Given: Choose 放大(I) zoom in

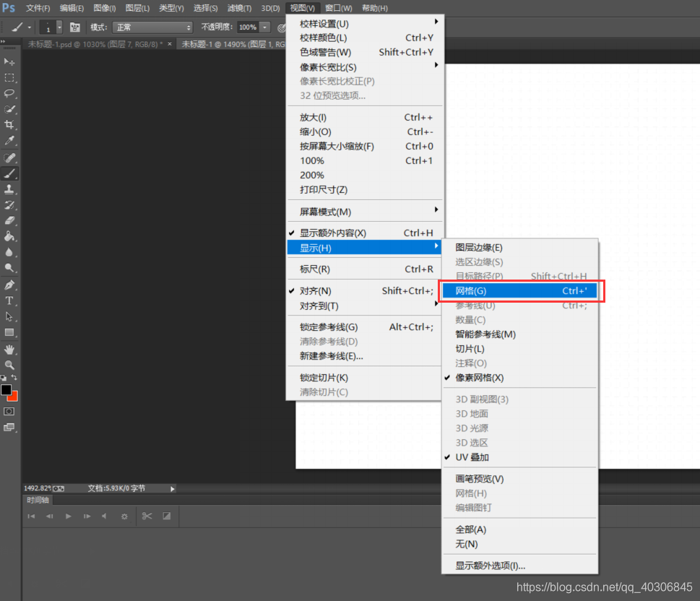Looking at the screenshot, I should click(364, 118).
